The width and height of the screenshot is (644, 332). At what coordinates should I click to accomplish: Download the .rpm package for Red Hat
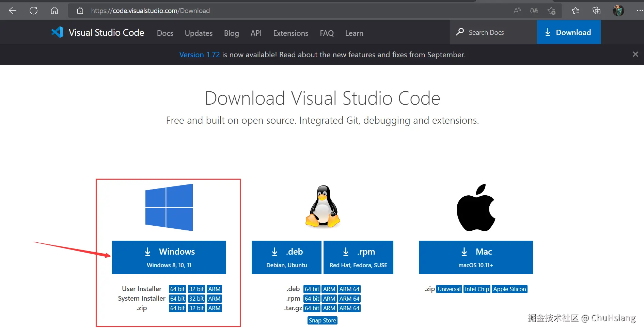358,257
